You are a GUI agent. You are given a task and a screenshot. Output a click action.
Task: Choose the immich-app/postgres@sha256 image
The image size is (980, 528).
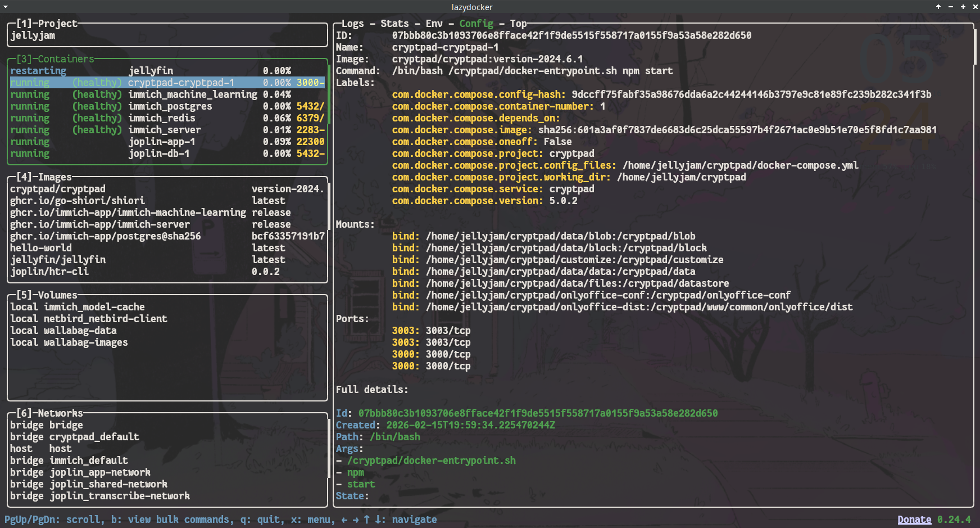click(x=167, y=236)
